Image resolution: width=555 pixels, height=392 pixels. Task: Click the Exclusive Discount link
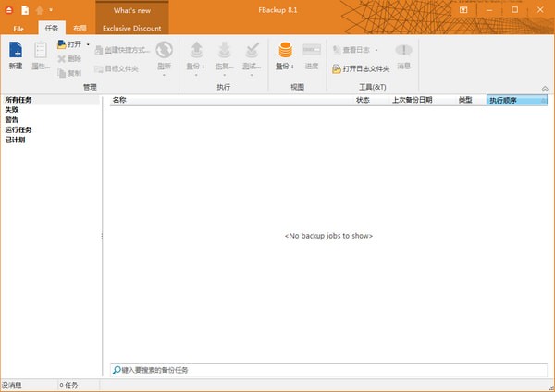click(131, 29)
